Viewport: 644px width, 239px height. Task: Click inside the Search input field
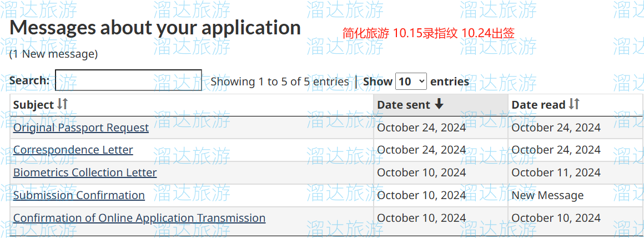click(x=129, y=80)
